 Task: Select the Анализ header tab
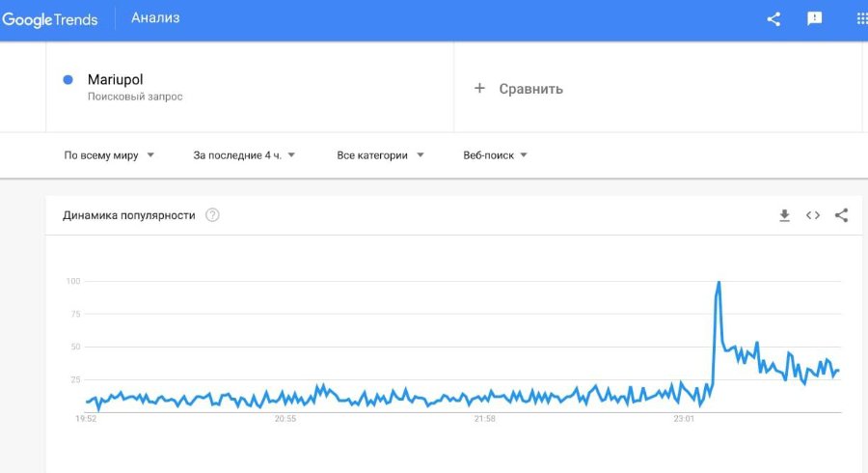tap(155, 18)
